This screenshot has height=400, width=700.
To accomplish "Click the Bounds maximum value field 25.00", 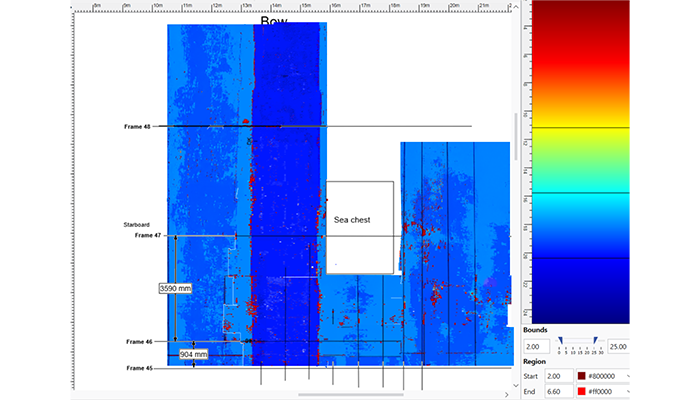I will point(619,346).
